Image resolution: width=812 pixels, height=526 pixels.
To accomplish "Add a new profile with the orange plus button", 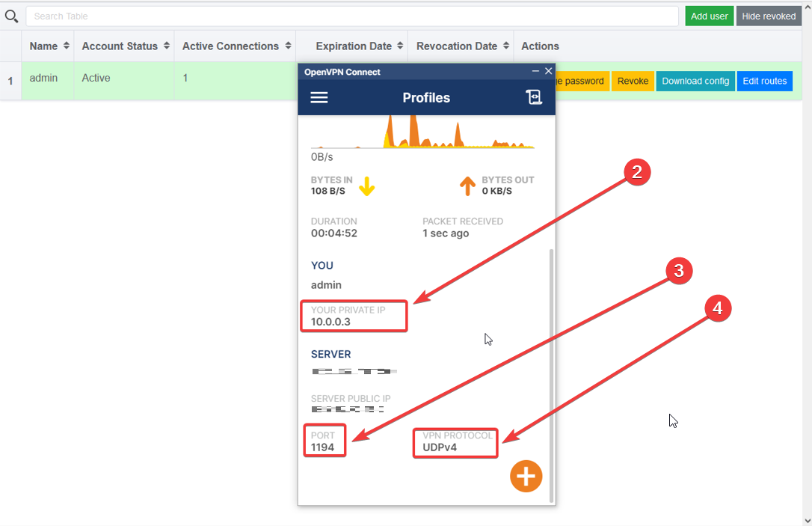I will point(526,477).
